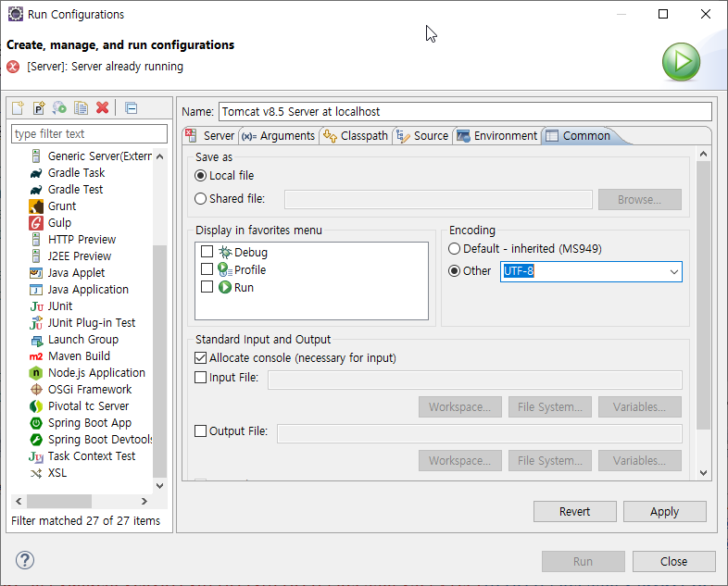Switch to the Common tab

(579, 136)
